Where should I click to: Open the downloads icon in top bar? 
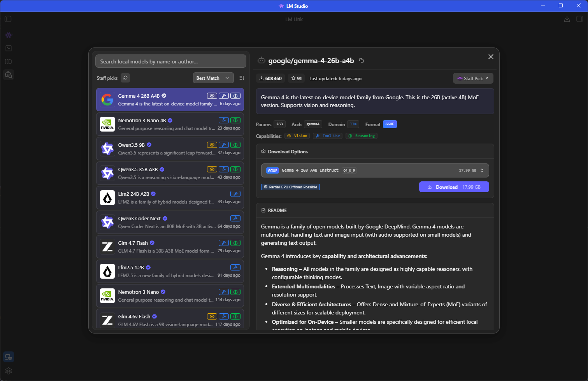coord(567,19)
